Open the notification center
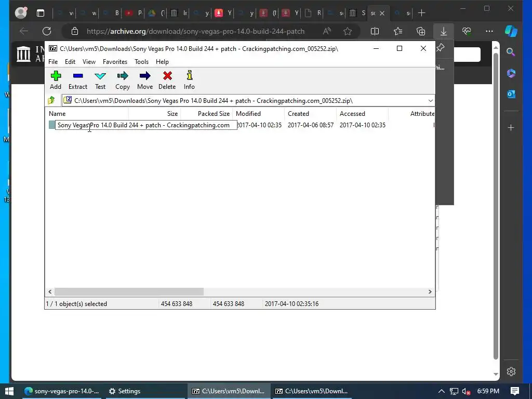This screenshot has width=532, height=399. 515,391
